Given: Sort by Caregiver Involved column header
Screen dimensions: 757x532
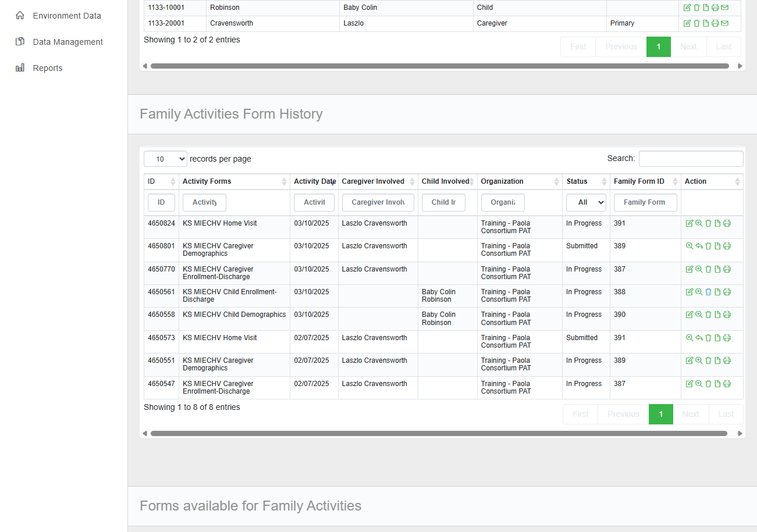Looking at the screenshot, I should point(378,181).
